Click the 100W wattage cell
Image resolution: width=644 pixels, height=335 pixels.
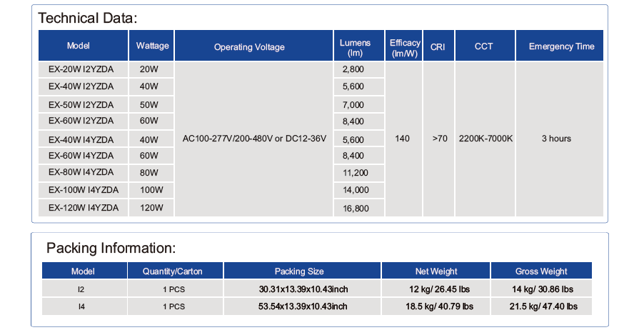[x=151, y=190]
